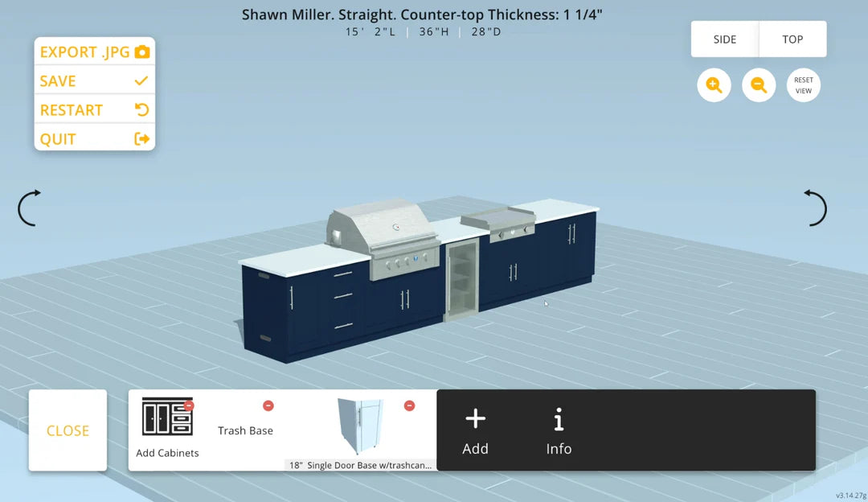
Task: Save the design with the checkmark button
Action: [x=95, y=81]
